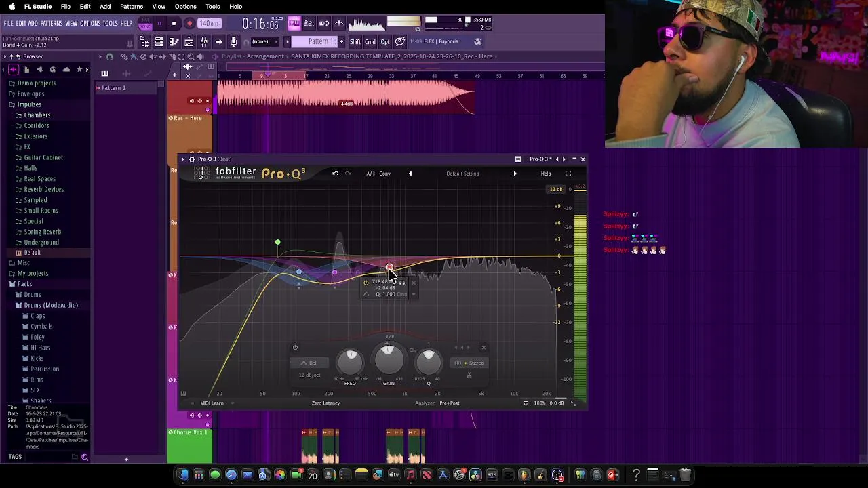Click the tempo field showing 140.000
The height and width of the screenshot is (488, 868).
coord(209,24)
